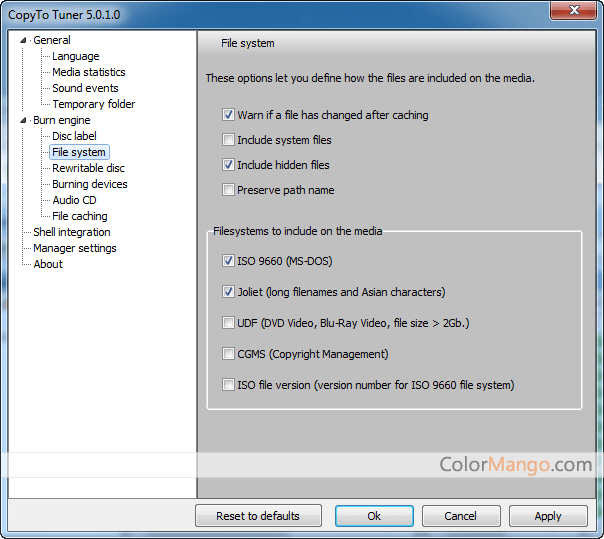This screenshot has height=539, width=604.
Task: Click Reset to defaults button
Action: click(x=258, y=516)
